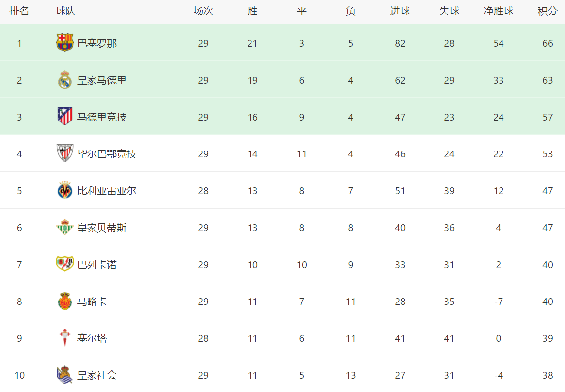565x392 pixels.
Task: Open the 毕尔巴鄂竞技 team name
Action: tap(107, 154)
